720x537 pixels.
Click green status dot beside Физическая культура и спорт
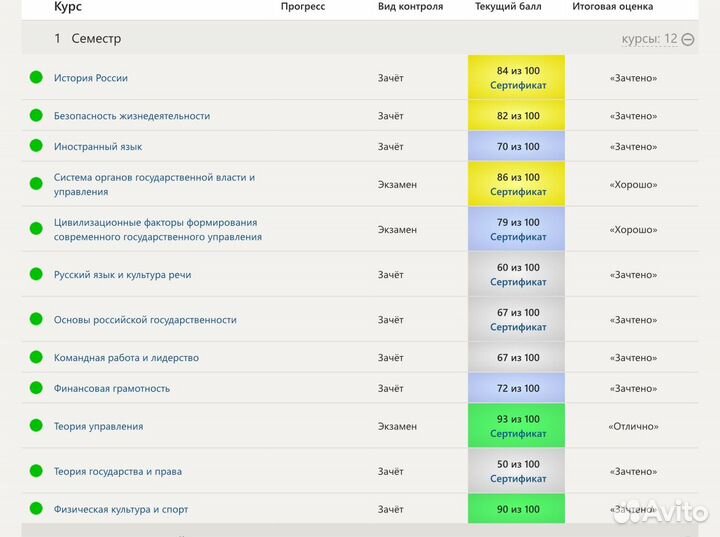[36, 509]
